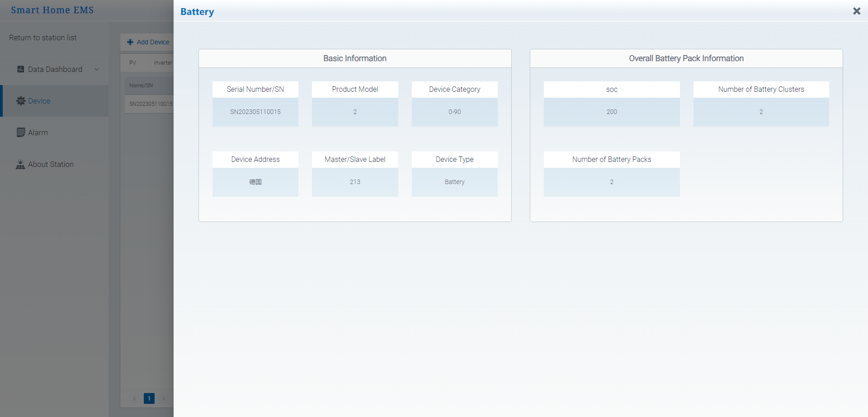Click the plus icon for Add Device

tap(130, 42)
